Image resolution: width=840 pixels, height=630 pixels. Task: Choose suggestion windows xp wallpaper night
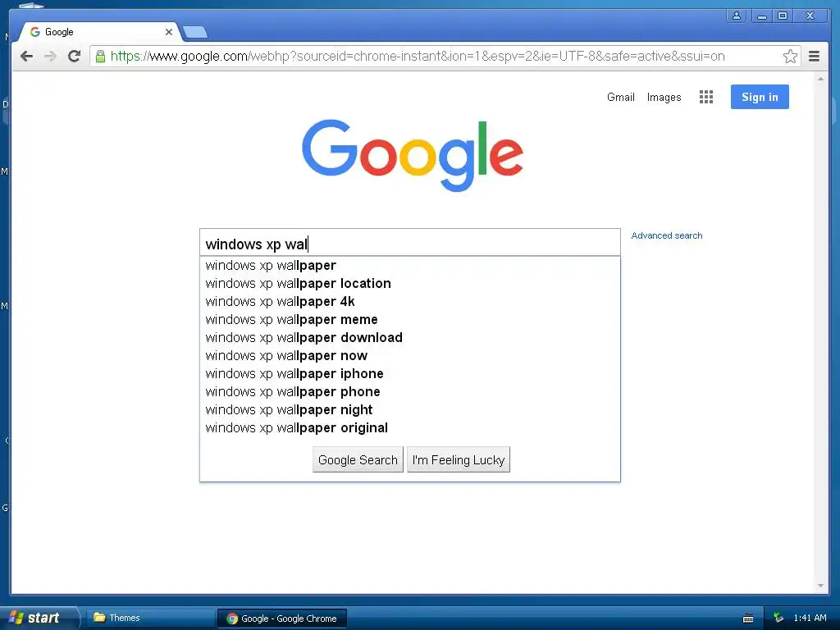click(x=410, y=410)
